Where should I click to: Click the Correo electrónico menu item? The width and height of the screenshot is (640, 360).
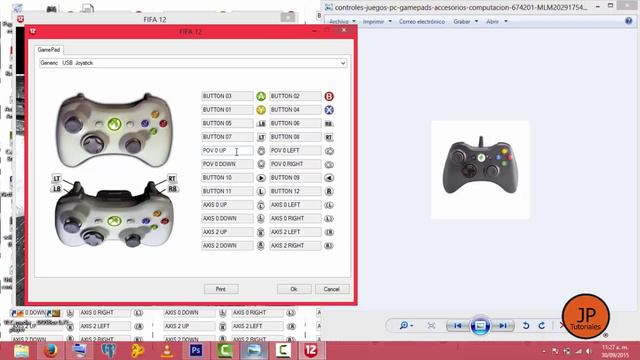coord(422,21)
